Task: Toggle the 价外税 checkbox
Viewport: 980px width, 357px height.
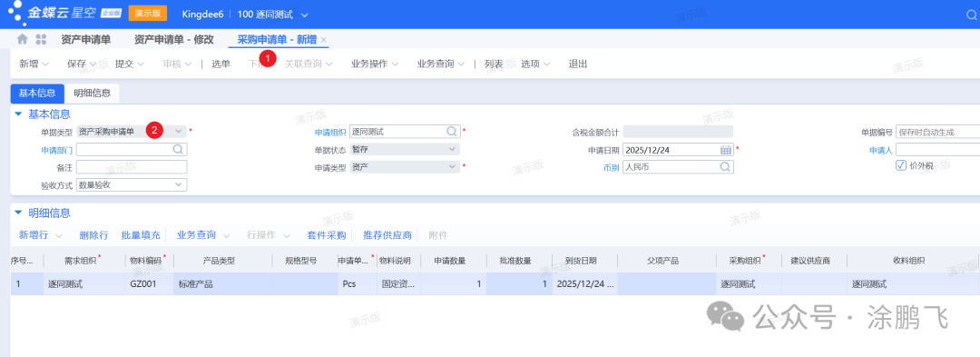Action: click(901, 165)
